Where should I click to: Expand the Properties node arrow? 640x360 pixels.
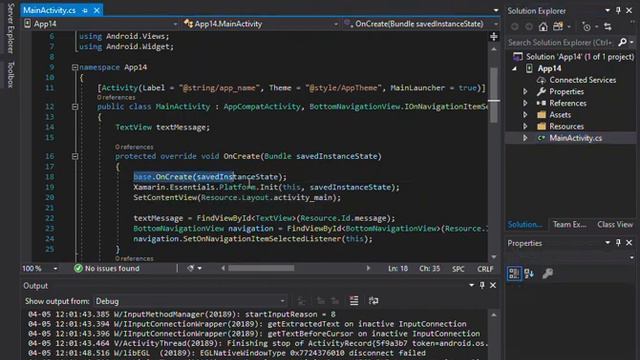point(525,91)
